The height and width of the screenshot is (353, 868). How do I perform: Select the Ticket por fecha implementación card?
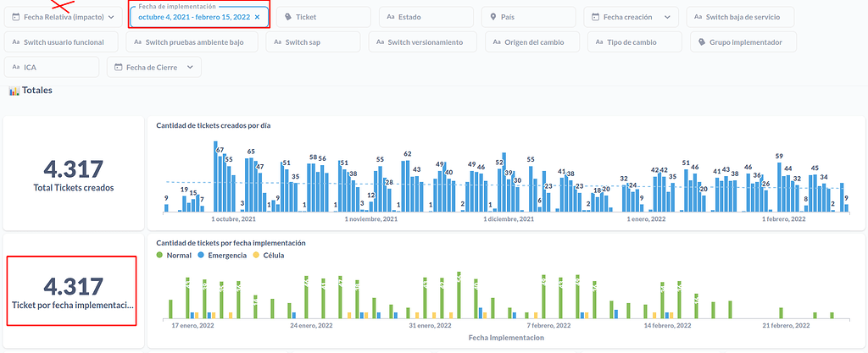(73, 290)
